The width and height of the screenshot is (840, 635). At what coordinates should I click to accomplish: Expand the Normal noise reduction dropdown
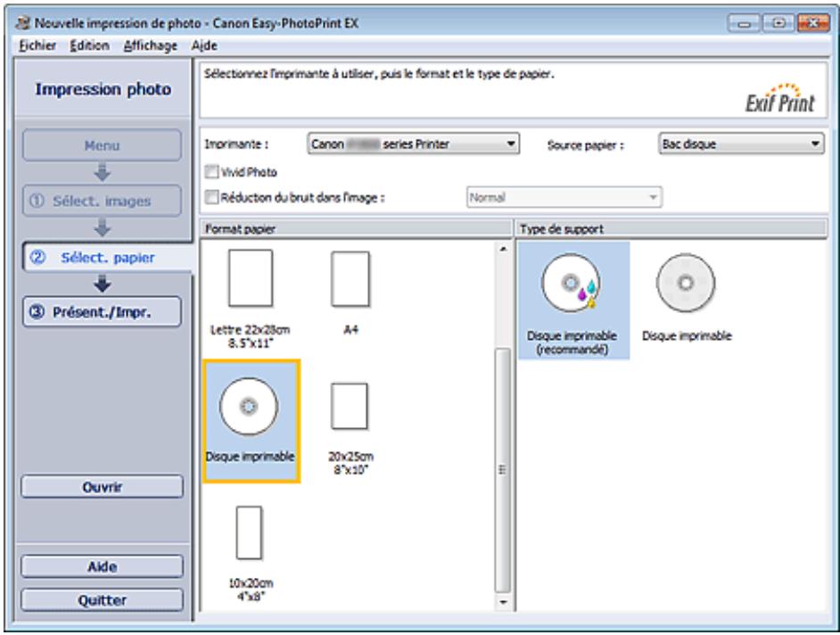coord(564,197)
